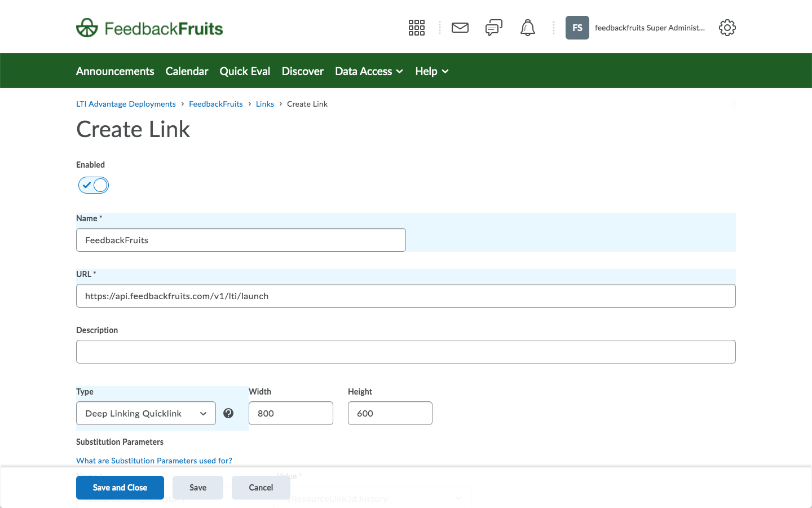
Task: Open message alerts envelope icon
Action: click(x=460, y=28)
